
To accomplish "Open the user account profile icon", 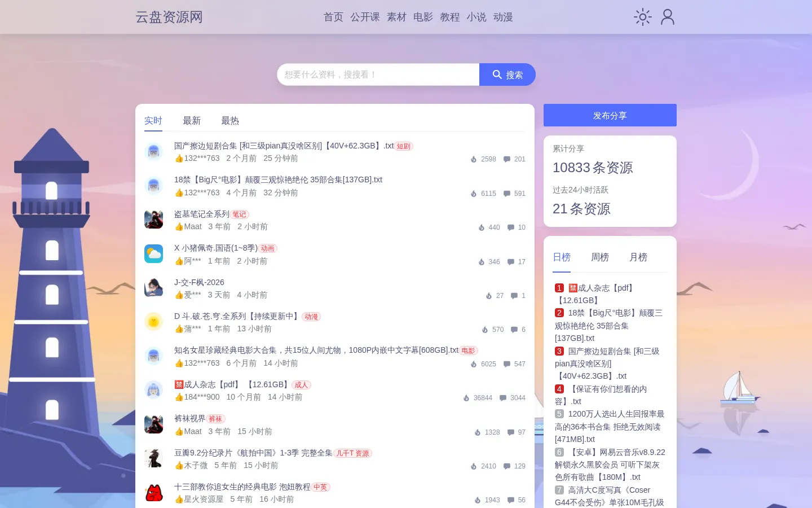I will pyautogui.click(x=668, y=17).
